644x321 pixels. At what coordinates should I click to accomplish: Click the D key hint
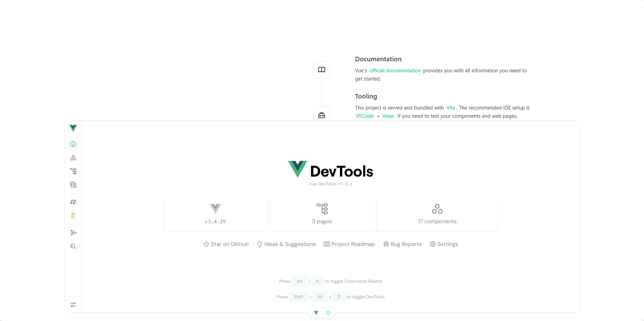coord(339,297)
